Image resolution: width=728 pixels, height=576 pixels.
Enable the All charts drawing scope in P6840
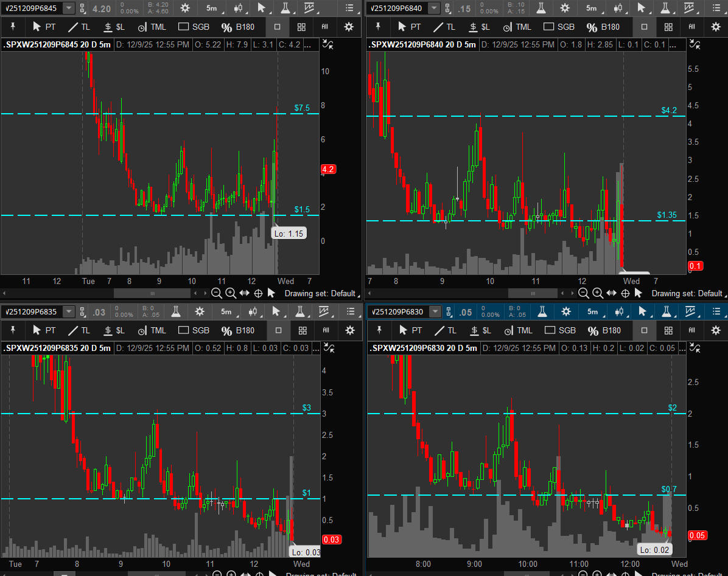pos(691,27)
